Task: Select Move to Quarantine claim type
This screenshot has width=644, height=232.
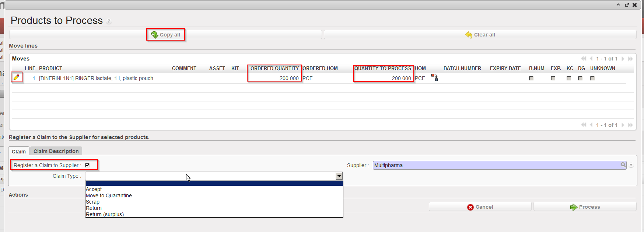Action: click(214, 195)
